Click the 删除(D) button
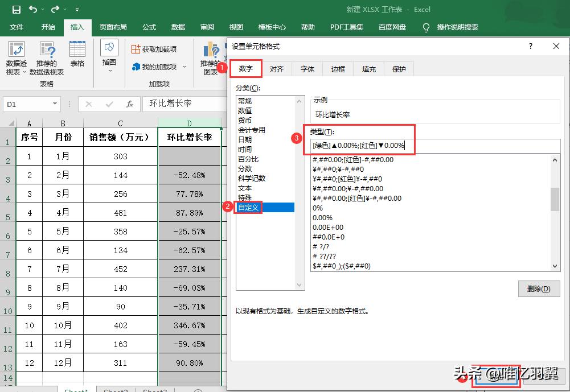This screenshot has width=570, height=392. pos(538,288)
